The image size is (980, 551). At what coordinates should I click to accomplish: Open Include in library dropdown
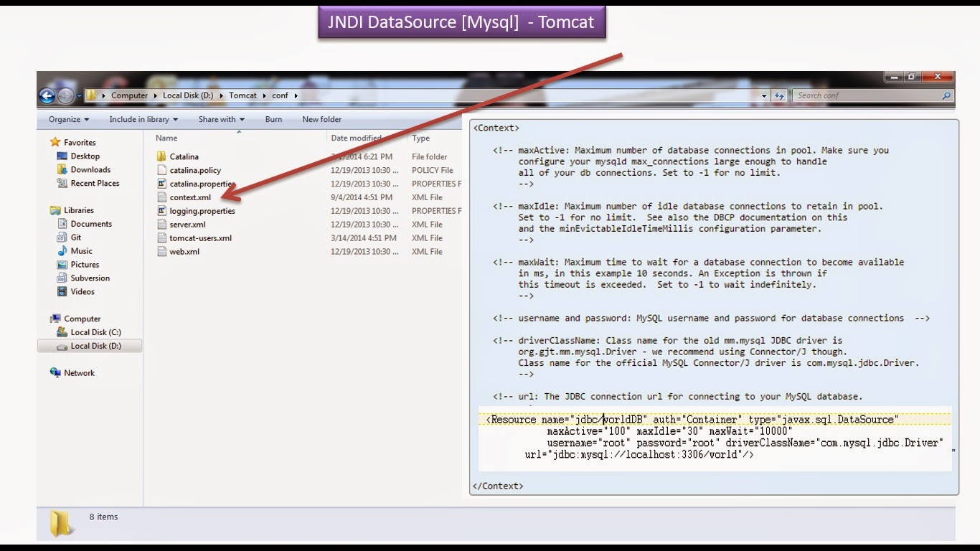143,119
